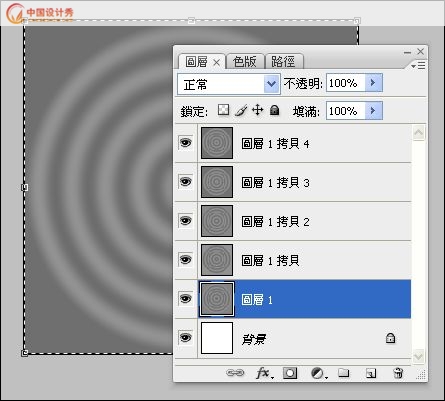This screenshot has width=445, height=401.
Task: Minimize the layers panel
Action: tap(407, 52)
